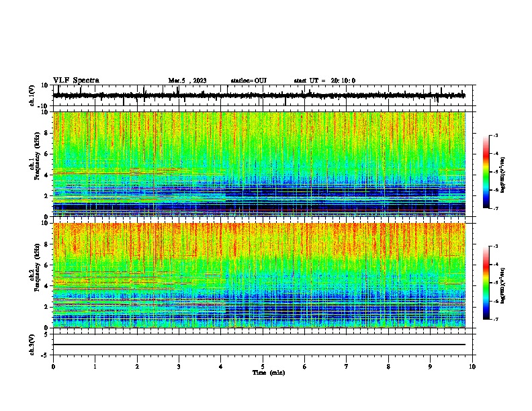Viewport: 532px width, 411px height.
Task: Click the ch.2 spectrogram '2' kHz tick label
Action: [46, 307]
